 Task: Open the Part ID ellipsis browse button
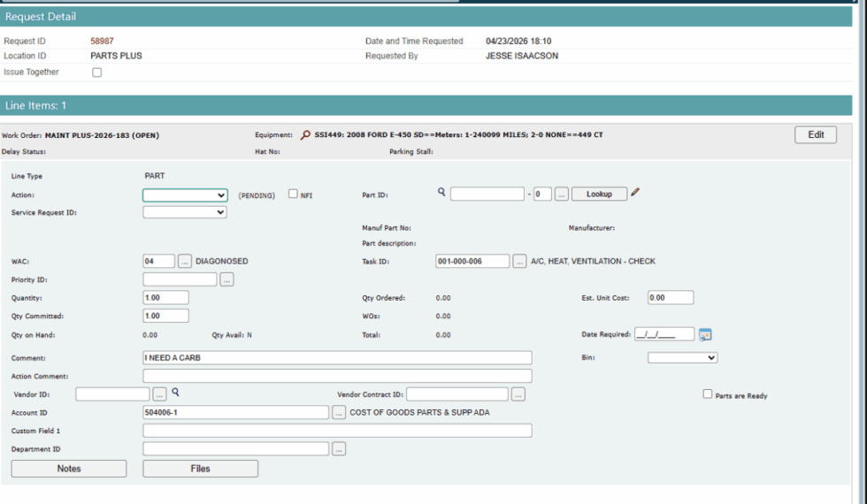tap(561, 194)
